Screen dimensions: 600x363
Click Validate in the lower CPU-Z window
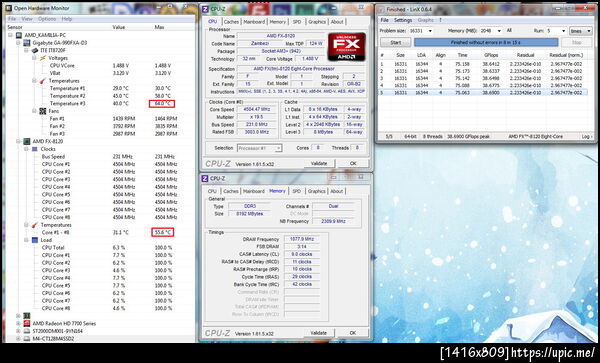tap(319, 333)
